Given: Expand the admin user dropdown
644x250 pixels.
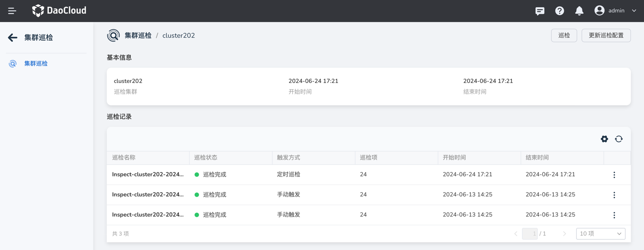Looking at the screenshot, I should (616, 11).
